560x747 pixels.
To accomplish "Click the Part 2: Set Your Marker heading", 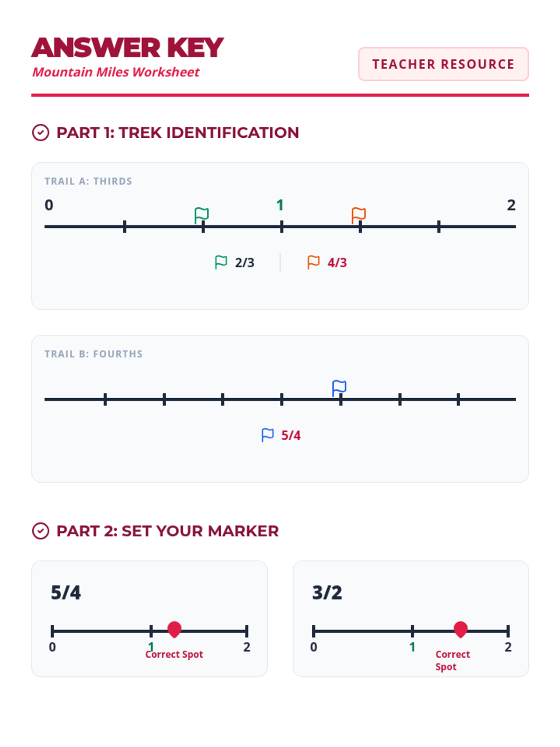I will click(x=168, y=531).
